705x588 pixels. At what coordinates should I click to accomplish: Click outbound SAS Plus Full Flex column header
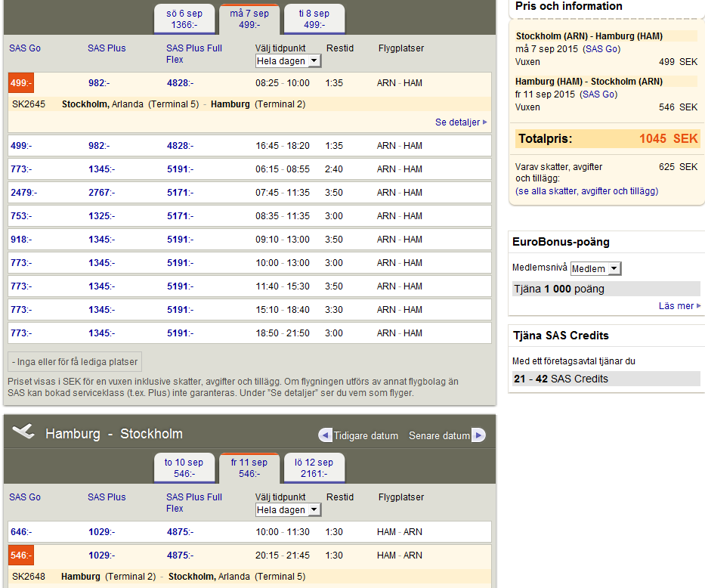point(193,54)
